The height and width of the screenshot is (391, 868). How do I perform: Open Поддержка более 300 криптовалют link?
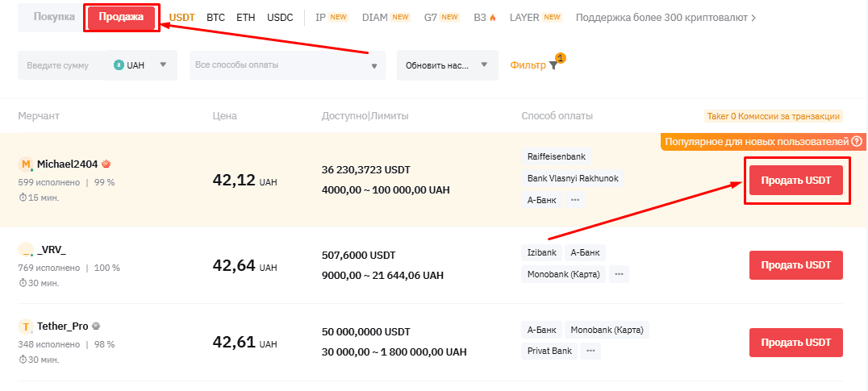(x=666, y=18)
